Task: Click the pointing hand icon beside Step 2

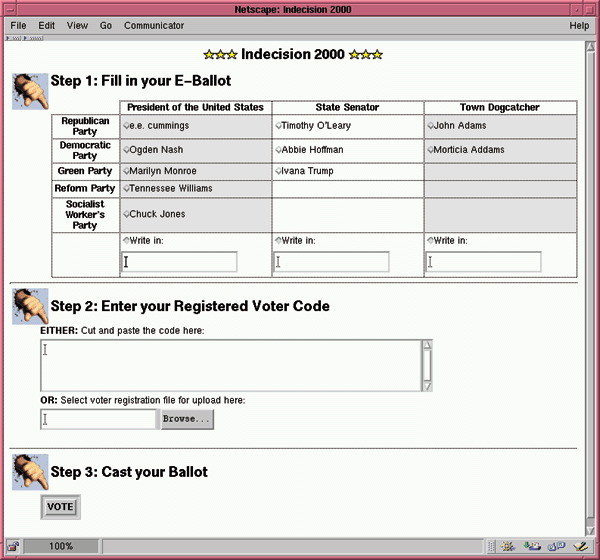Action: 30,306
